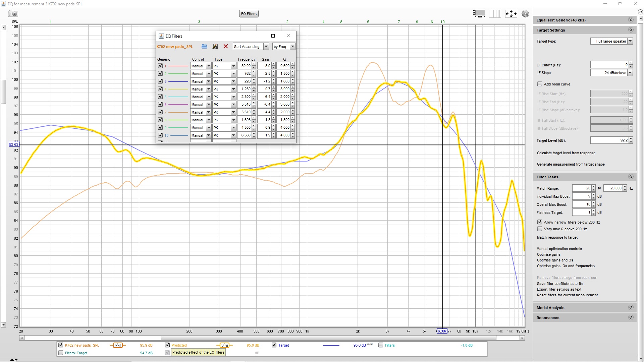Click Match response to target
Viewport: 644px width, 362px height.
[x=557, y=237]
